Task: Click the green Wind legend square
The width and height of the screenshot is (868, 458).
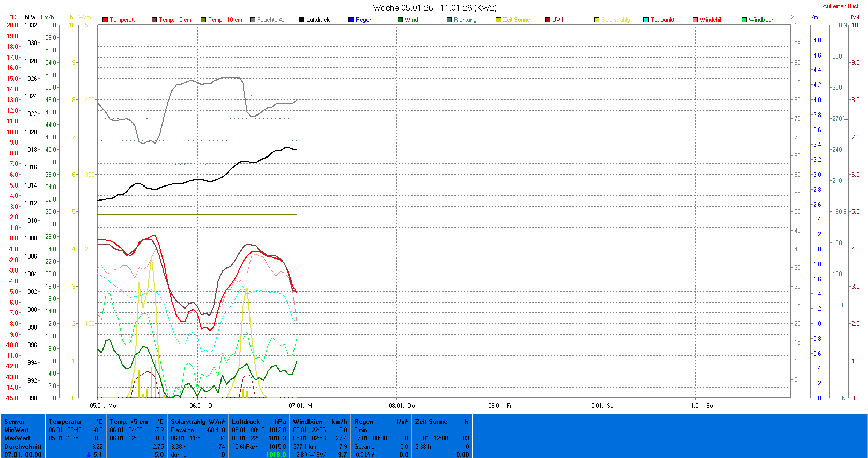Action: pos(400,20)
